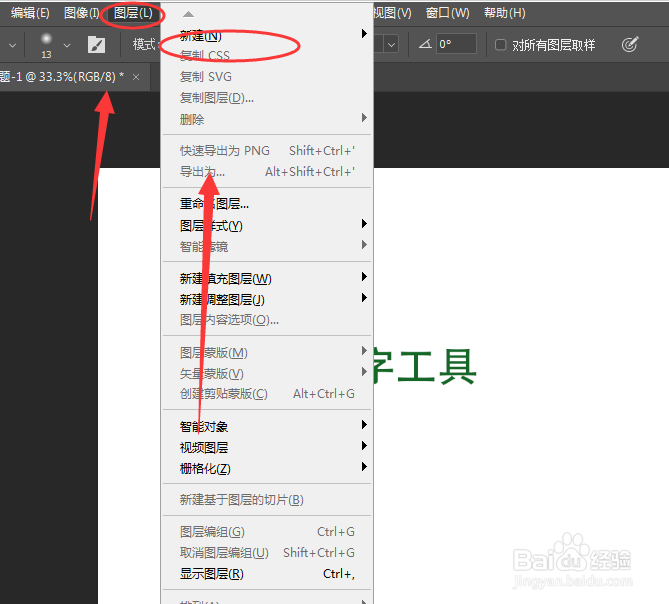Screen dimensions: 669x604
Task: Select 快速导出为 PNG
Action: click(x=267, y=151)
